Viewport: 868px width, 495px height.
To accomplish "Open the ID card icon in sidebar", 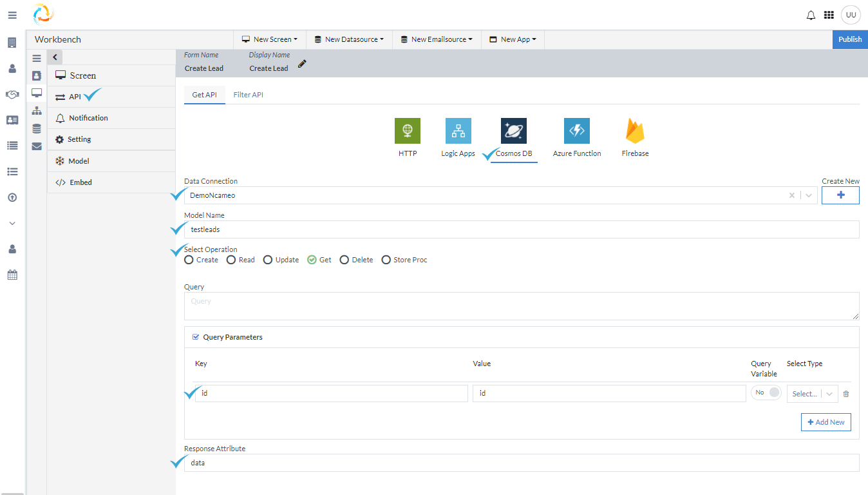I will (x=12, y=120).
